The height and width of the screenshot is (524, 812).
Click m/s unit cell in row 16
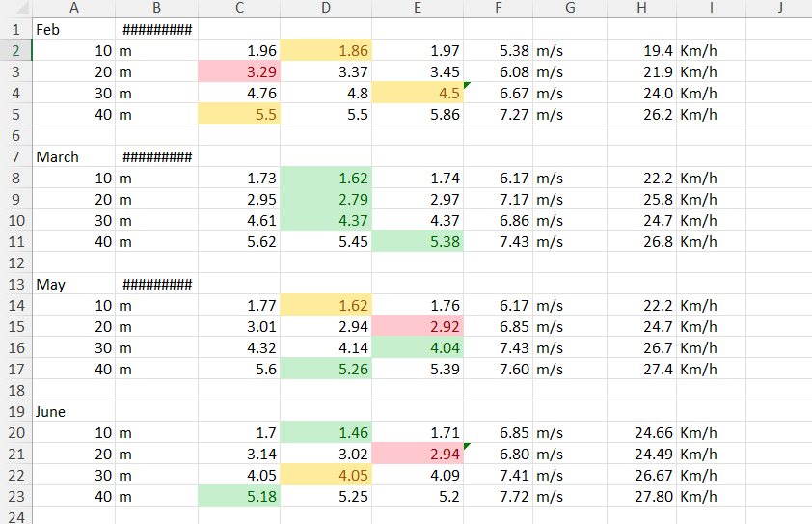point(570,347)
